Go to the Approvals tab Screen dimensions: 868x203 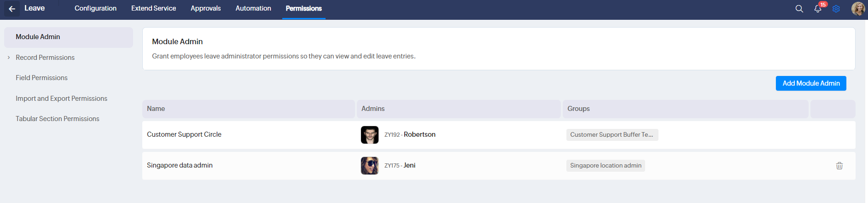205,8
